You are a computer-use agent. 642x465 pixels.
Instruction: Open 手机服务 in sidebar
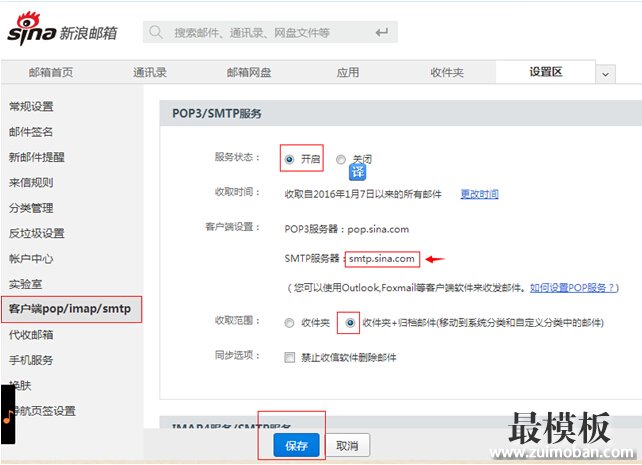(31, 360)
